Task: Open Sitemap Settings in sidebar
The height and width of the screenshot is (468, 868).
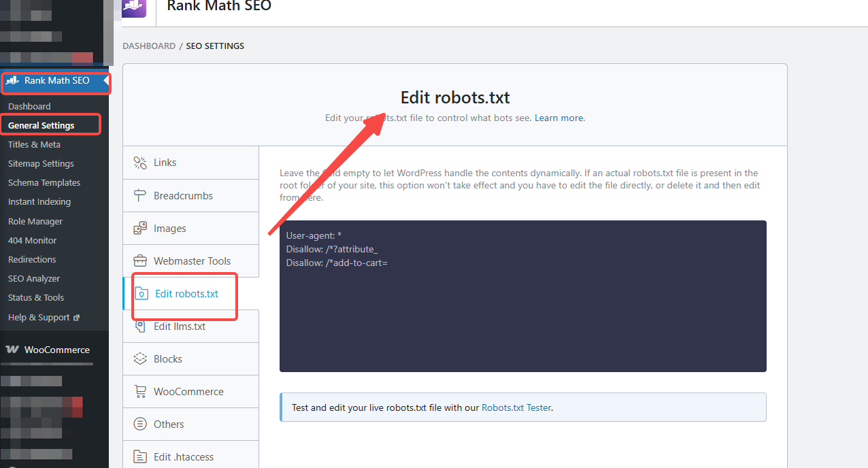Action: [x=41, y=163]
